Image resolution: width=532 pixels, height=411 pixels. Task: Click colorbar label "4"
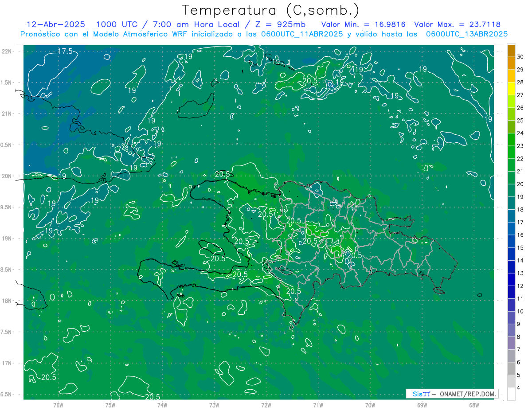click(519, 388)
